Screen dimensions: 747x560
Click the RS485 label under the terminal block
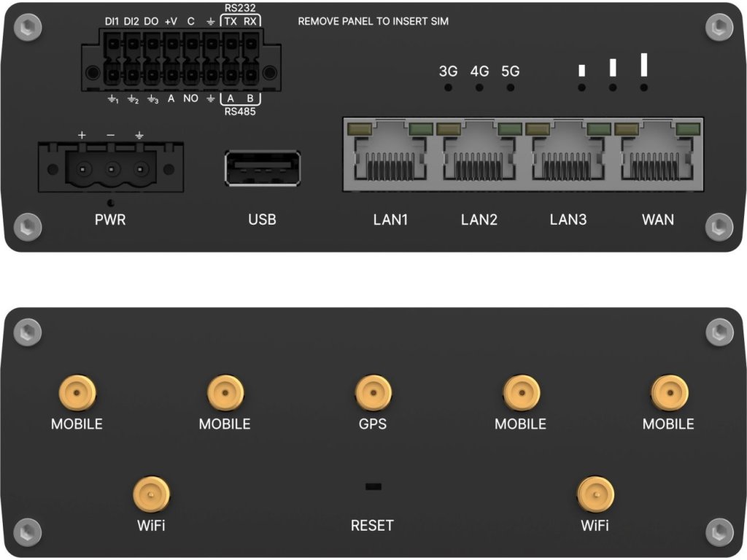pos(239,112)
